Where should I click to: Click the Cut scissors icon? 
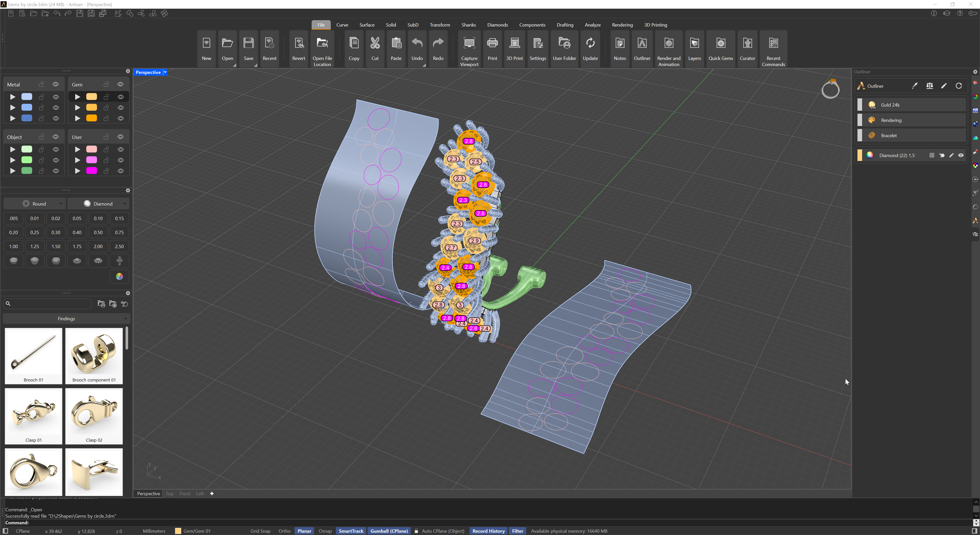(x=375, y=49)
